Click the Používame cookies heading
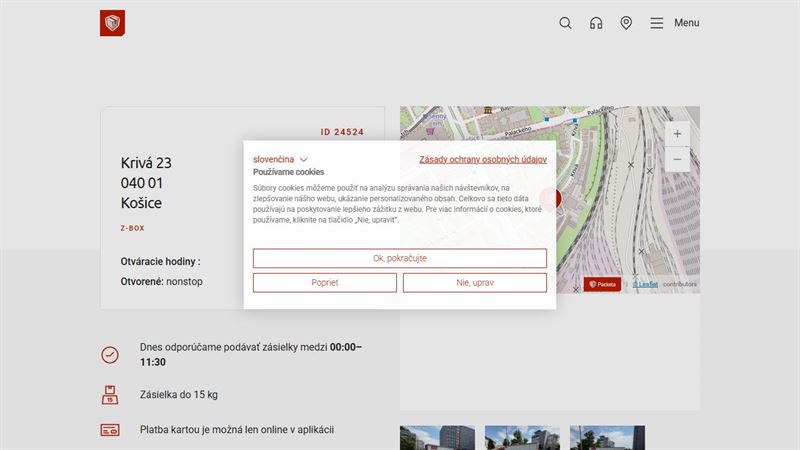The width and height of the screenshot is (800, 450). [288, 172]
